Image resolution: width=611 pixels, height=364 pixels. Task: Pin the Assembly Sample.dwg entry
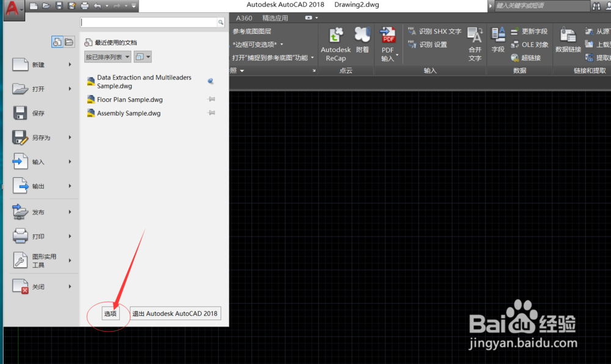click(211, 113)
